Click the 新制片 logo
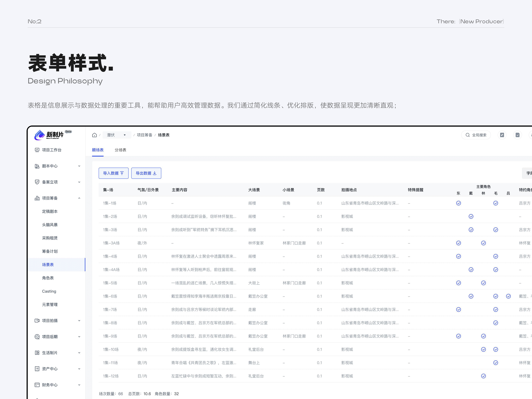 click(49, 135)
